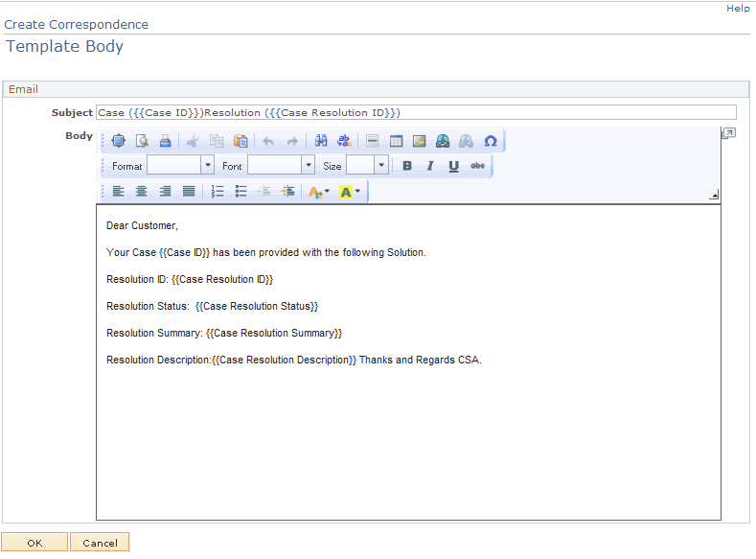Click inside the email Body text area
The width and height of the screenshot is (756, 559).
(408, 362)
